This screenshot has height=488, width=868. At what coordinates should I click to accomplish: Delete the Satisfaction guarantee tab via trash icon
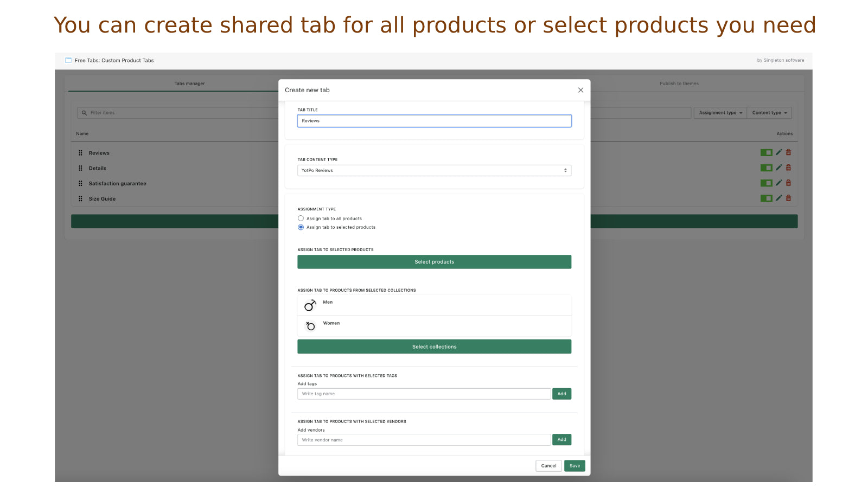pos(788,183)
